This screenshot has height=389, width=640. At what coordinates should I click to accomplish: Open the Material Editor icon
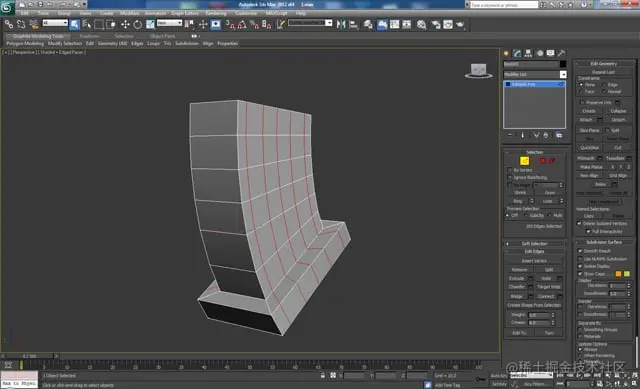[x=422, y=24]
